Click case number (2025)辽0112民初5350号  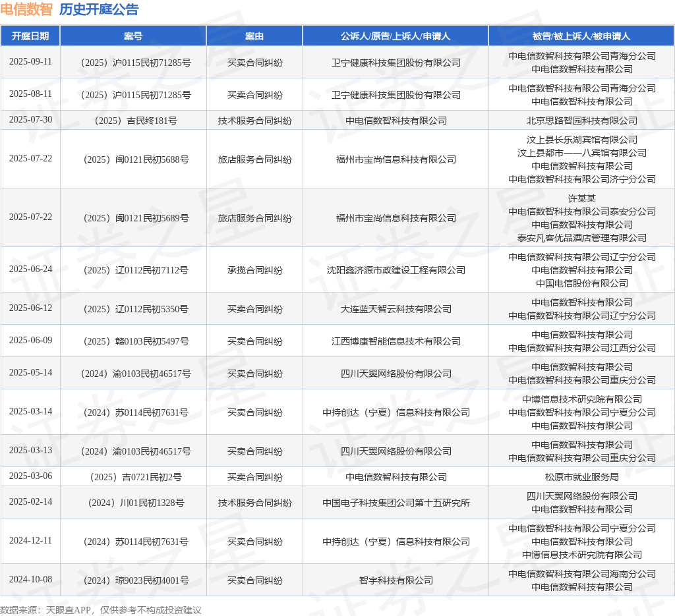pyautogui.click(x=136, y=309)
